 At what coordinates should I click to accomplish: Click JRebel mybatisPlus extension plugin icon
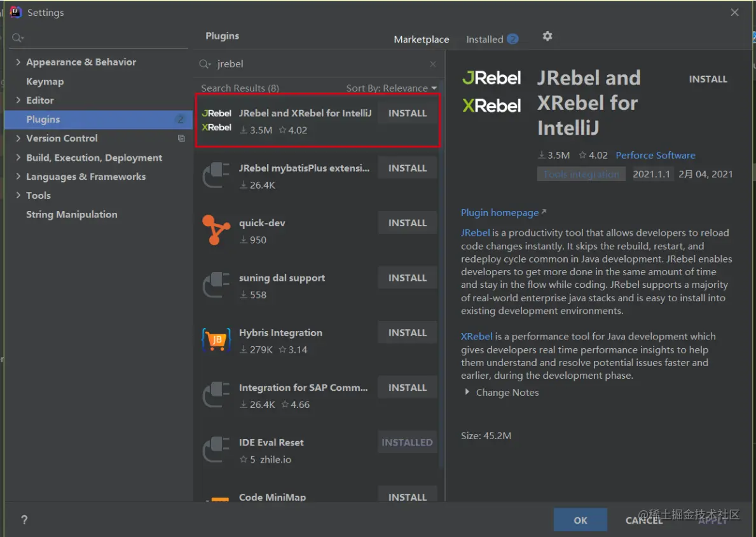pyautogui.click(x=216, y=175)
